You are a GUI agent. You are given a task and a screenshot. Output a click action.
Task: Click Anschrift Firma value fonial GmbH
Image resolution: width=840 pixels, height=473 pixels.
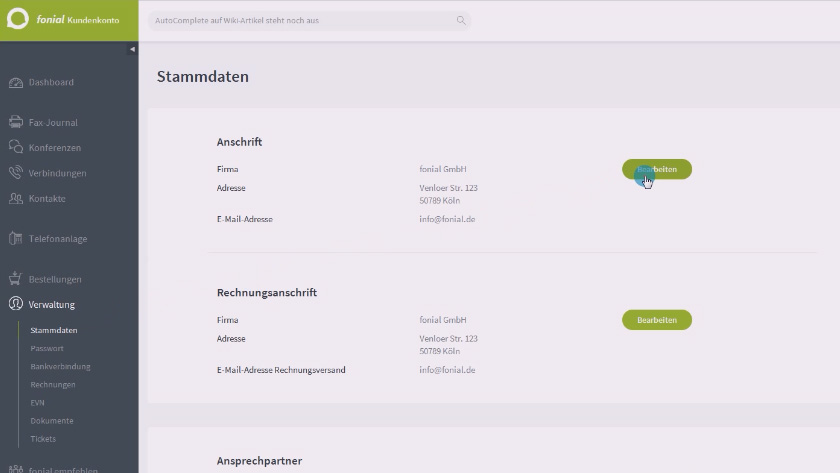pyautogui.click(x=442, y=169)
